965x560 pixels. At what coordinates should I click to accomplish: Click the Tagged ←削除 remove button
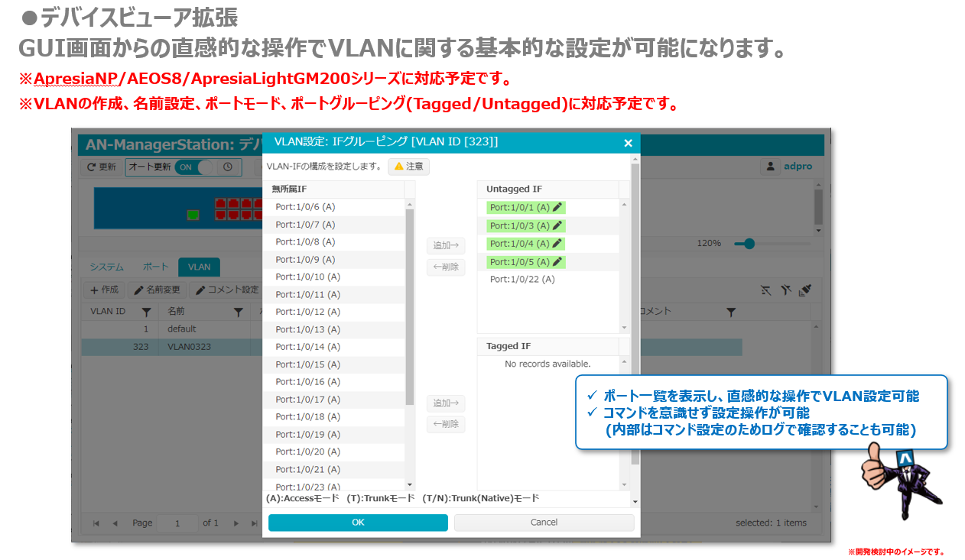pos(446,425)
